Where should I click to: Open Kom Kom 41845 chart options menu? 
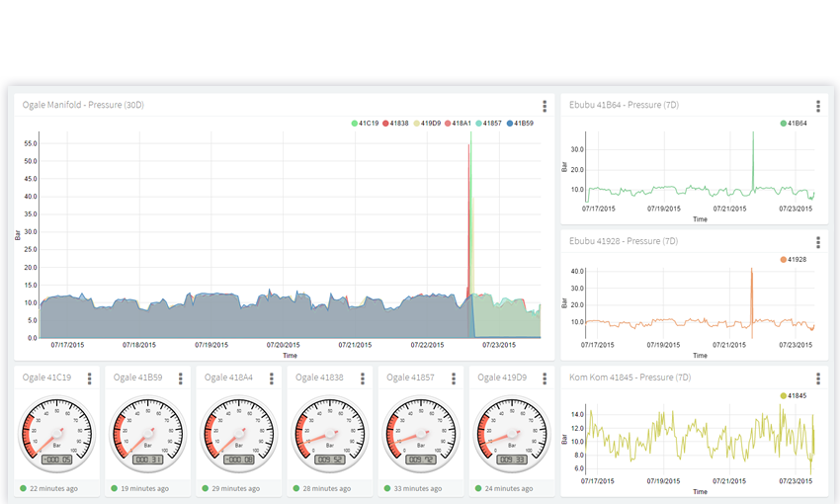[x=817, y=378]
